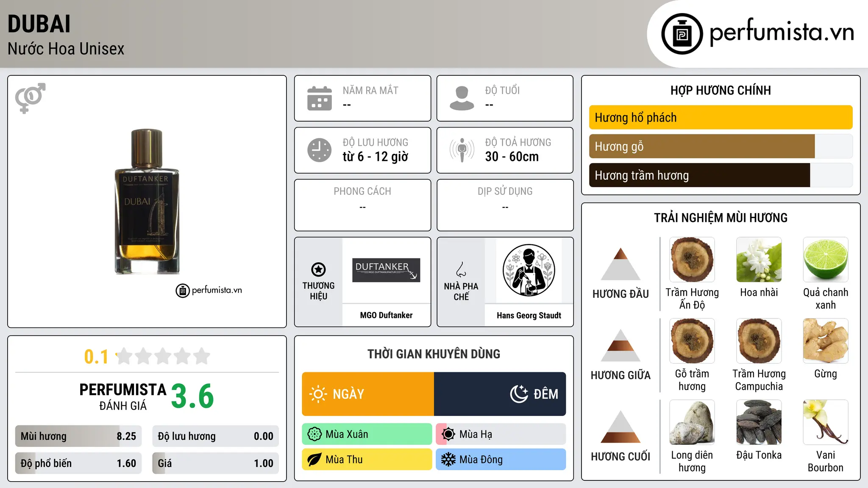Click the DUBAI perfume title
Screen dimensions: 868x488
click(x=39, y=24)
